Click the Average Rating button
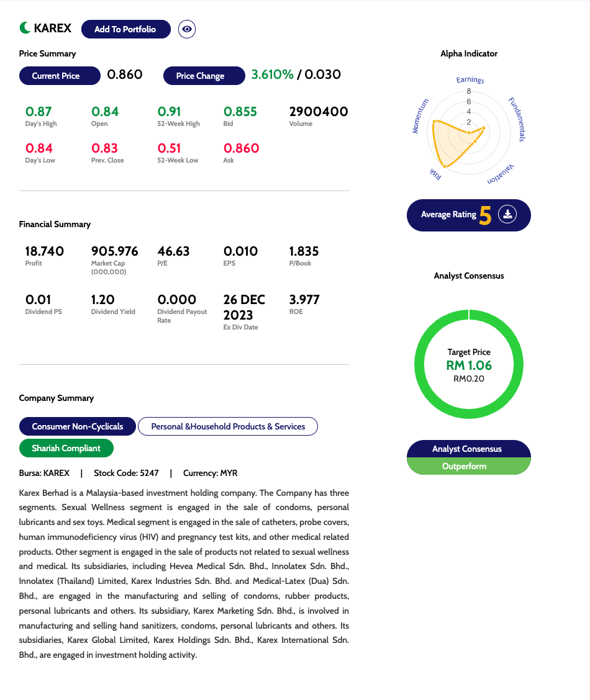 pos(448,215)
